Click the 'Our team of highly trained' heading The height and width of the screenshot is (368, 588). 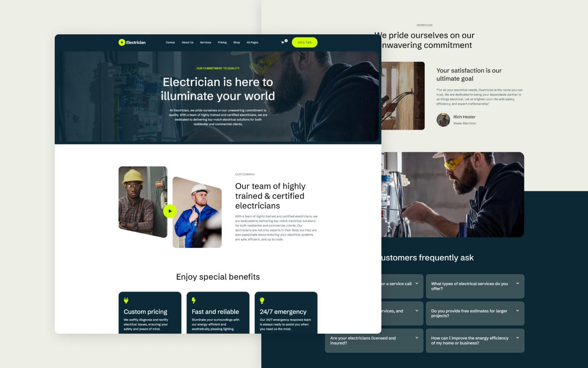pyautogui.click(x=270, y=196)
